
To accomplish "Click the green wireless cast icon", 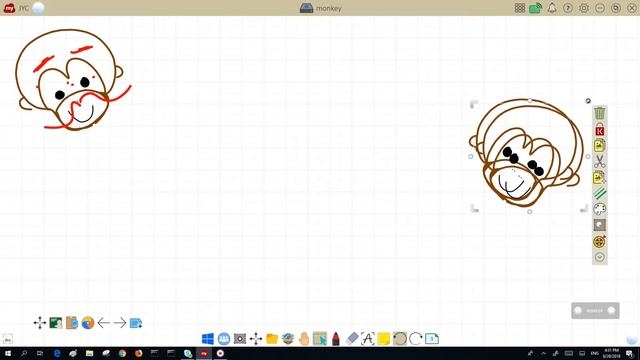I will click(536, 8).
